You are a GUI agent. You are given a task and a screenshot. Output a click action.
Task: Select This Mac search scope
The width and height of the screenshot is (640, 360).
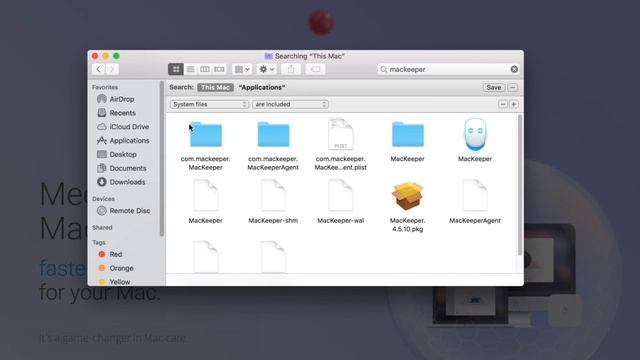(x=215, y=87)
